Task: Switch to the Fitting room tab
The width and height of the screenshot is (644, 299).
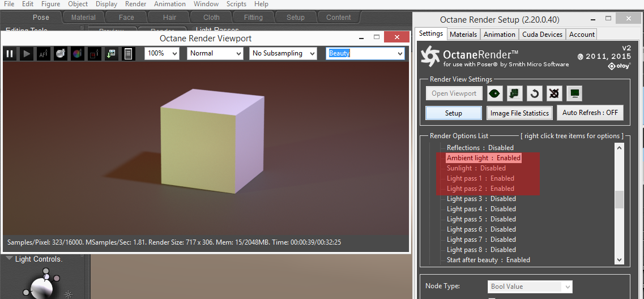Action: [253, 17]
